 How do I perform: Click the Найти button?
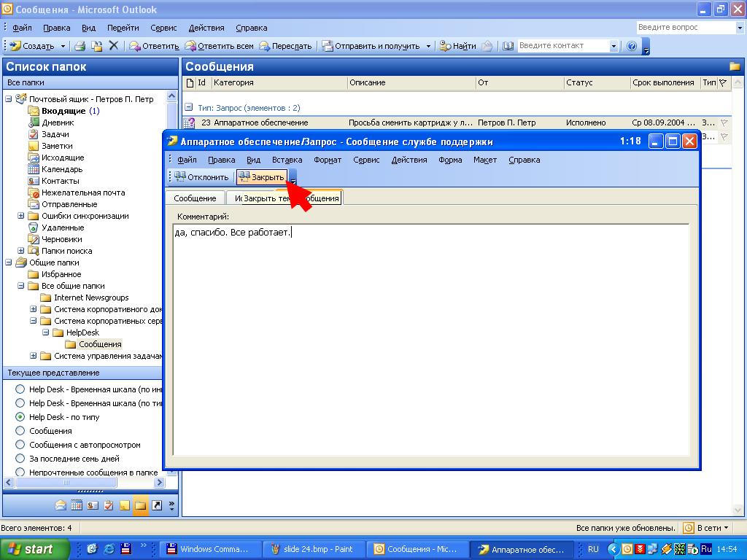(458, 46)
